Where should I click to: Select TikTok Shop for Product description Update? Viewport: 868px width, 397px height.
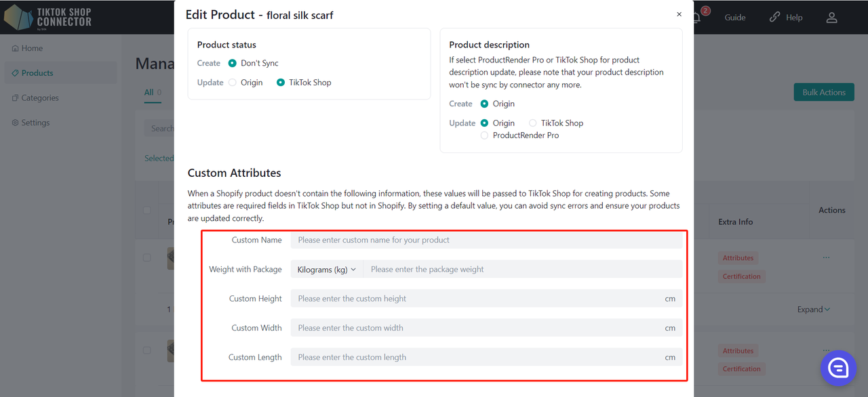point(533,123)
